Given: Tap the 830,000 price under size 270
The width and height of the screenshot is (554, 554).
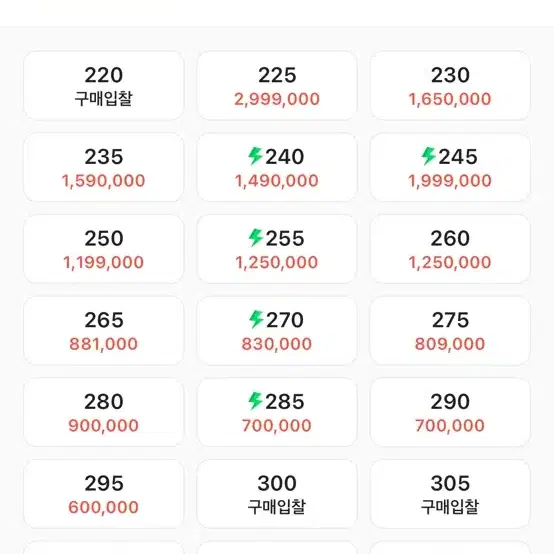Looking at the screenshot, I should 277,344.
